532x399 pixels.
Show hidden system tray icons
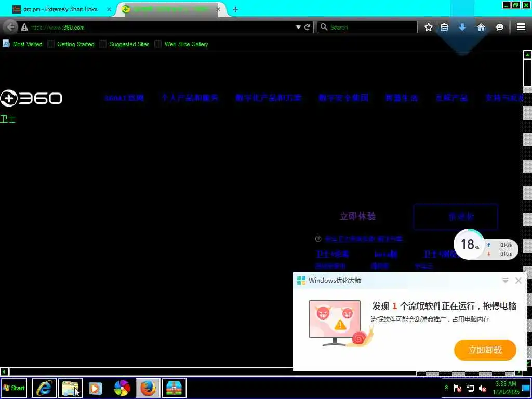coord(446,388)
